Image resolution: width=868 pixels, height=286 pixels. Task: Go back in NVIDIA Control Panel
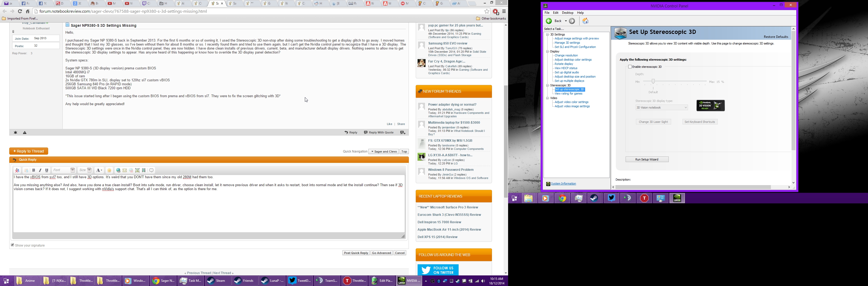pyautogui.click(x=549, y=21)
